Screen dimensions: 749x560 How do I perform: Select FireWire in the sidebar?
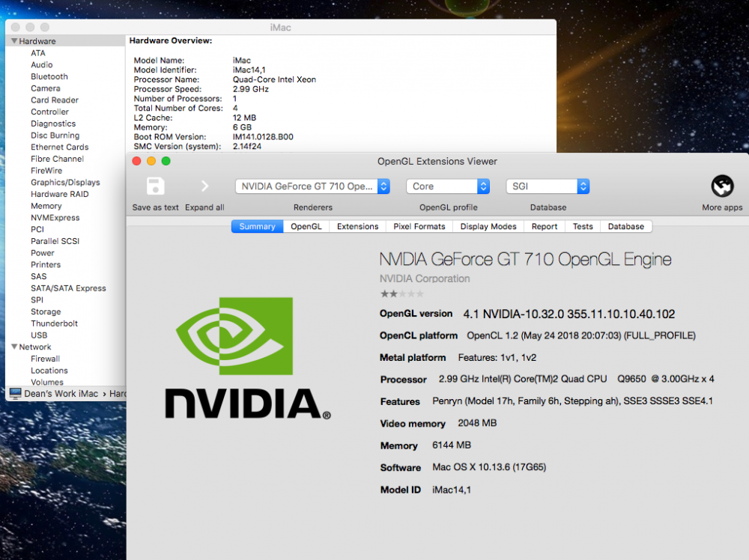click(46, 171)
